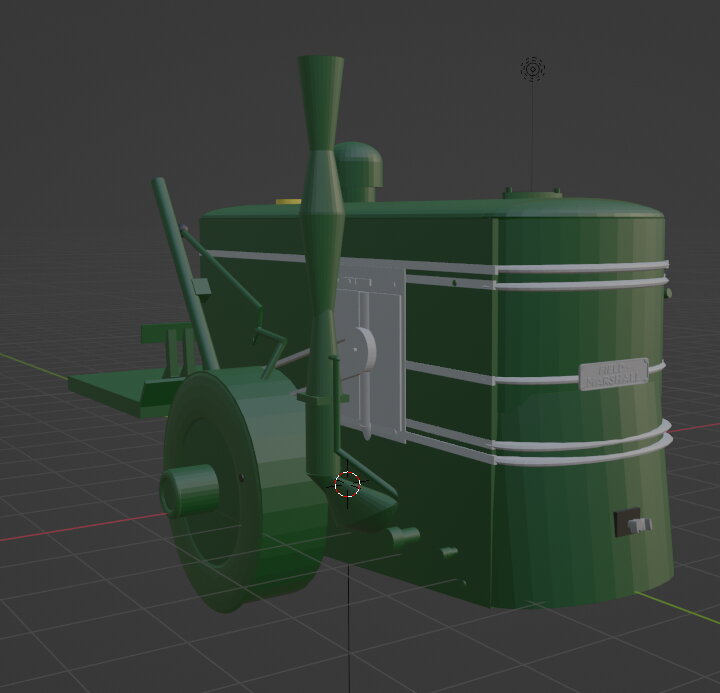Select the long angled steering column
The width and height of the screenshot is (720, 693).
click(185, 274)
